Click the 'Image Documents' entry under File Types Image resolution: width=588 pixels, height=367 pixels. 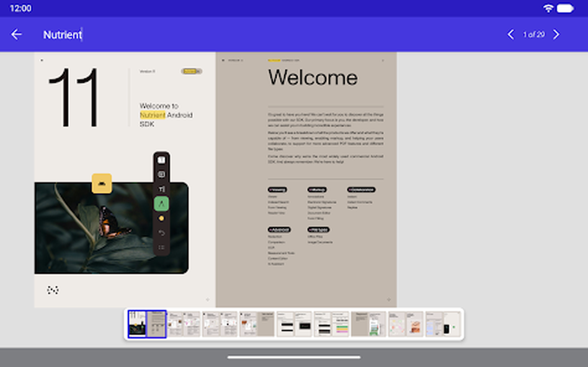pos(320,242)
